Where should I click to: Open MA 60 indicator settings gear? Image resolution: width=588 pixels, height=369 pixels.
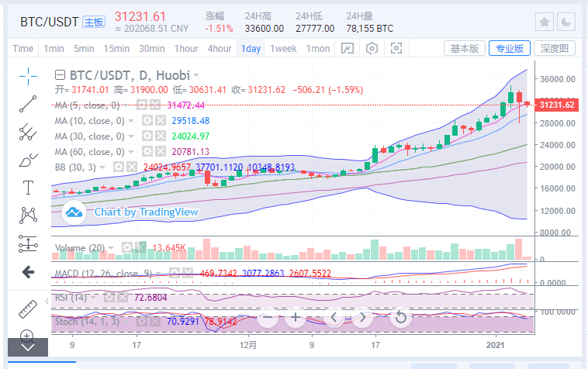(x=147, y=151)
